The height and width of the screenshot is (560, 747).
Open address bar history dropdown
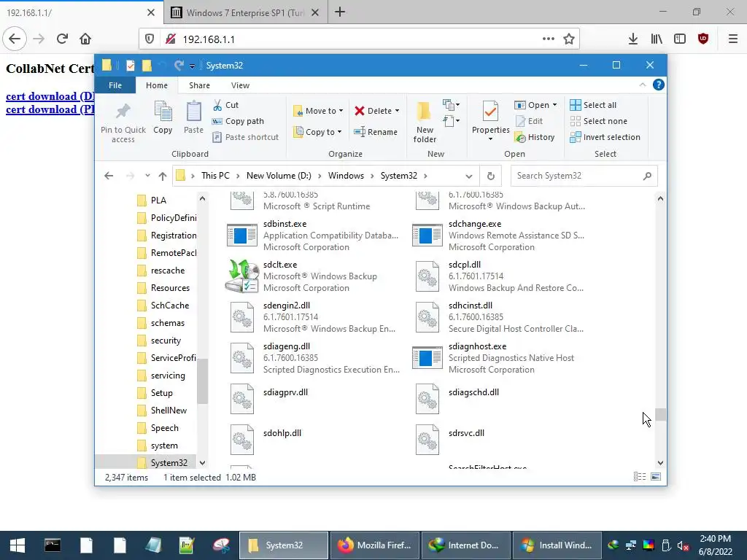[x=469, y=176]
